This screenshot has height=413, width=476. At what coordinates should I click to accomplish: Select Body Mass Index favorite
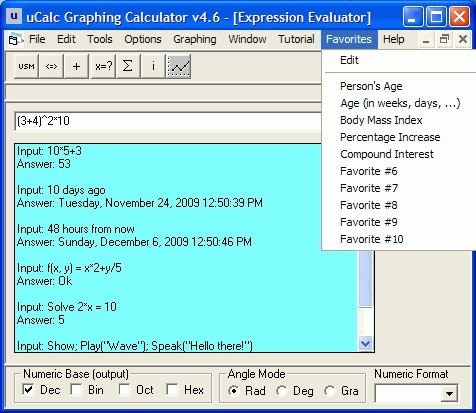click(398, 120)
